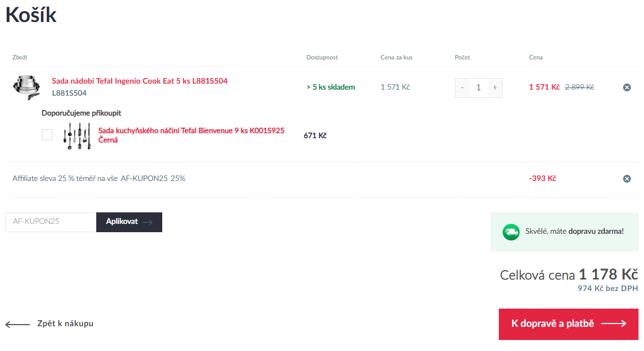Screen dimensions: 644x351
Task: Proceed with K dopravě a platbě button
Action: pos(569,324)
